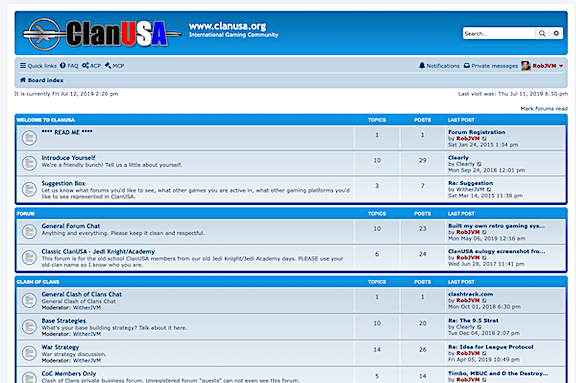The width and height of the screenshot is (576, 383).
Task: Open the FORUM category header
Action: coord(25,214)
